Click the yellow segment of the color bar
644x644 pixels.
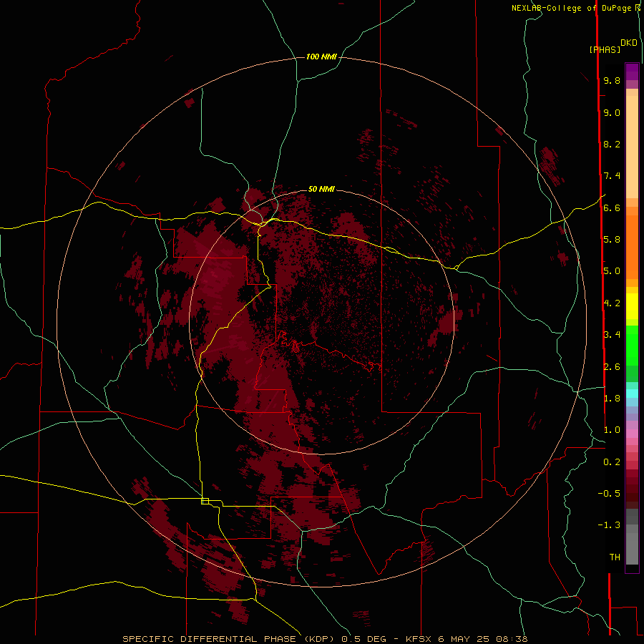(x=632, y=306)
